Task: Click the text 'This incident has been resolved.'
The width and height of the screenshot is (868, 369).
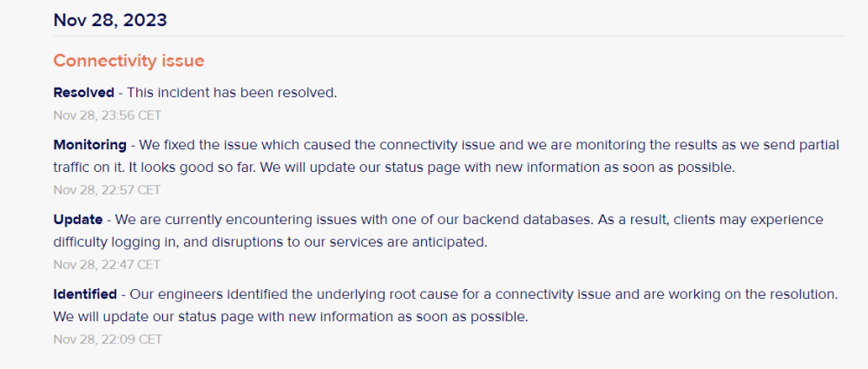Action: tap(232, 93)
